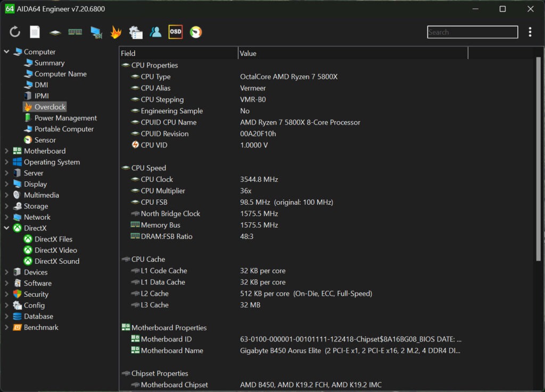Click the user account toolbar icon

click(x=155, y=32)
